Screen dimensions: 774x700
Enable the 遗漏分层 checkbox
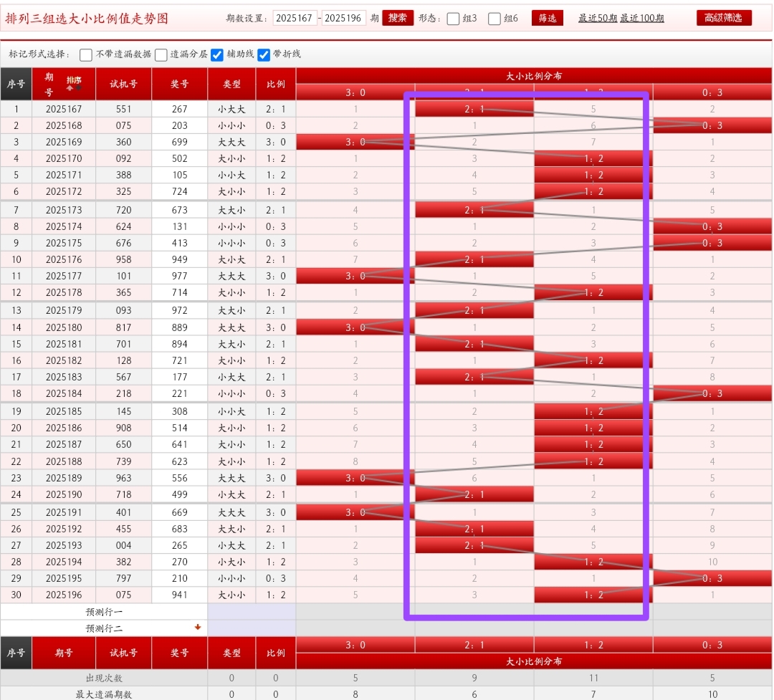161,54
